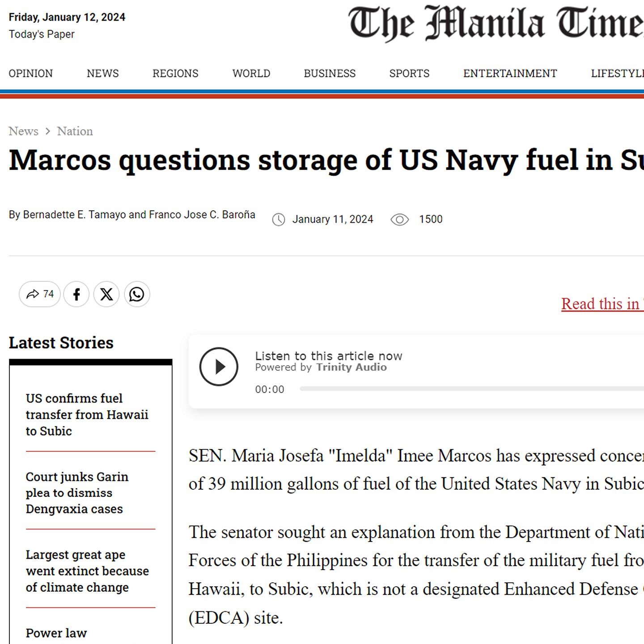Share article via WhatsApp icon

click(136, 294)
